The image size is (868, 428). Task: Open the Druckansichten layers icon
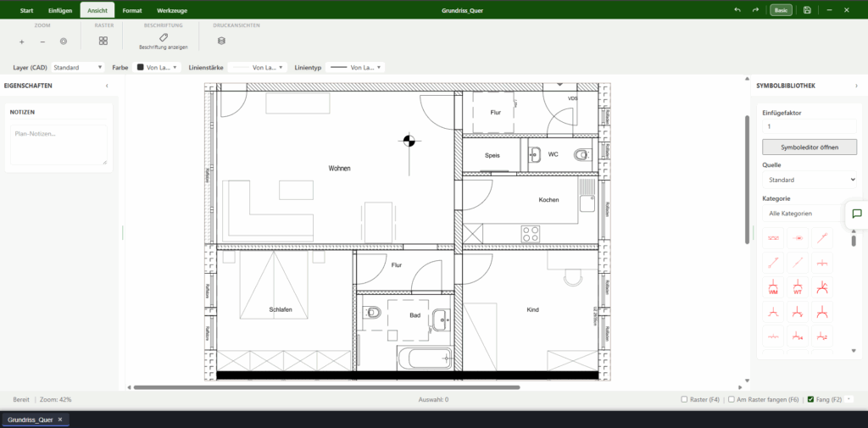click(x=221, y=41)
